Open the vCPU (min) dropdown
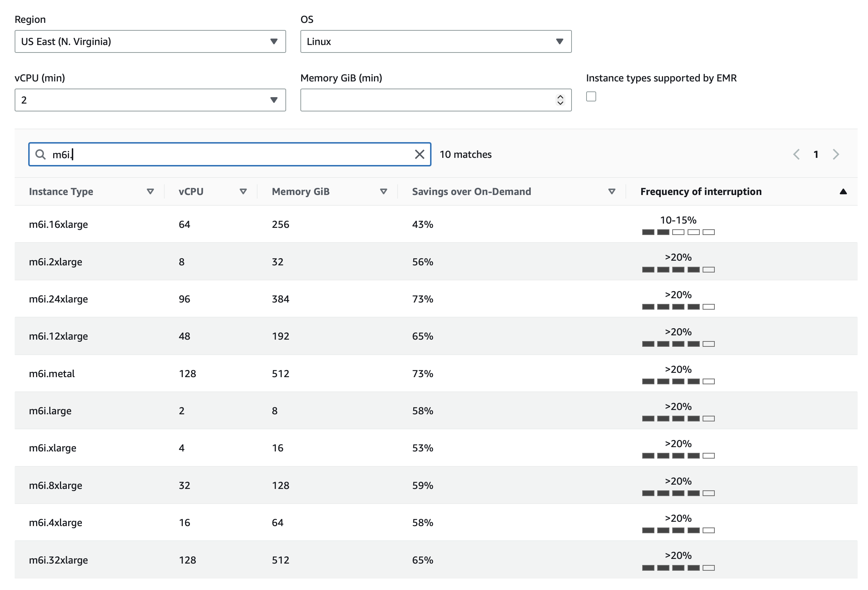Image resolution: width=868 pixels, height=590 pixels. [x=150, y=100]
